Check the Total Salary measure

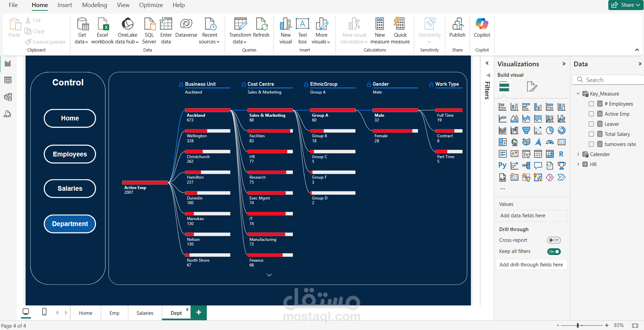591,134
